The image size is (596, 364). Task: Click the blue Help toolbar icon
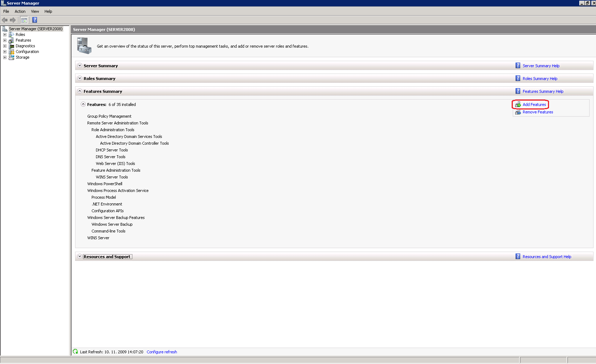pos(35,20)
